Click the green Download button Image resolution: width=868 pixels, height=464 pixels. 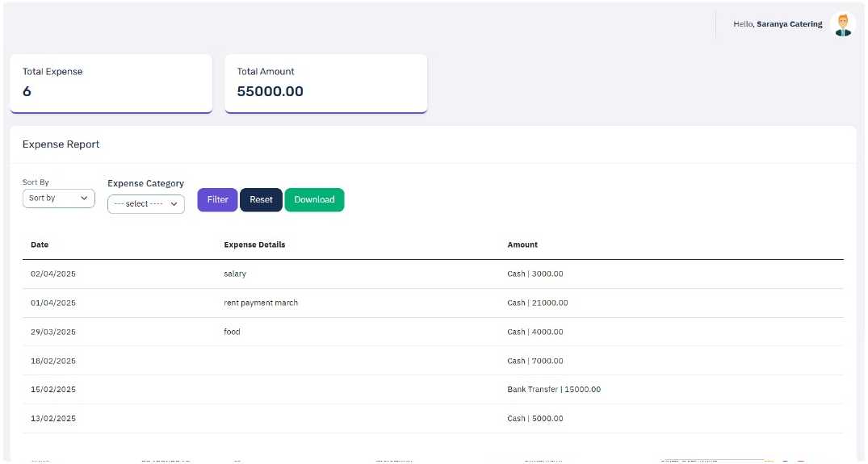coord(314,199)
